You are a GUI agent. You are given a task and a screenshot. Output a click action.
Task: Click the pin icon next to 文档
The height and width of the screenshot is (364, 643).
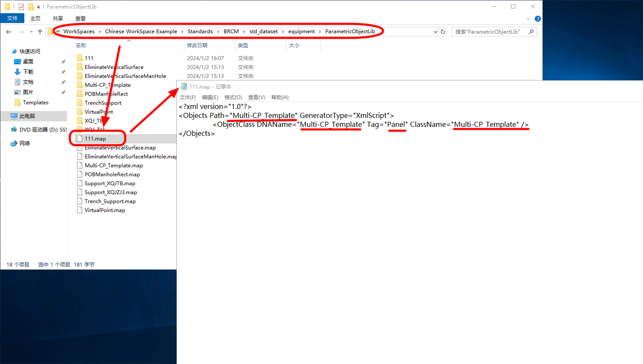(63, 82)
